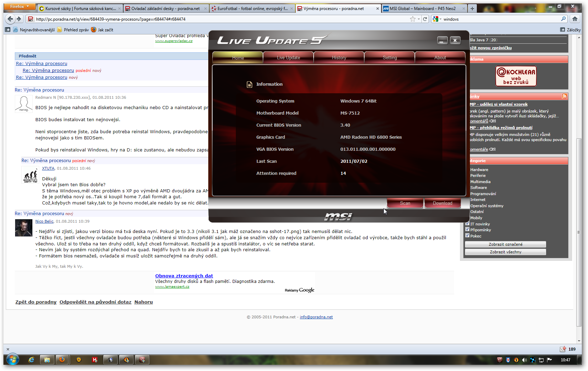588x371 pixels.
Task: Open the orange triangle app on the taskbar
Action: 79,360
